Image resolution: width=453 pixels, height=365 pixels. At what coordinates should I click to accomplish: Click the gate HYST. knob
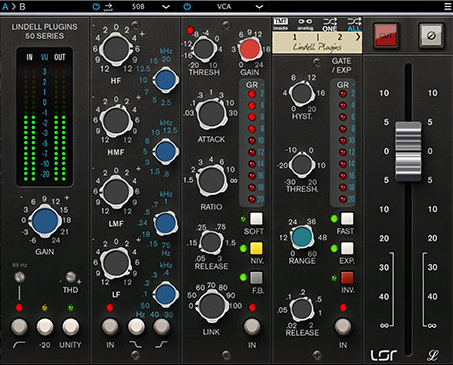click(302, 93)
